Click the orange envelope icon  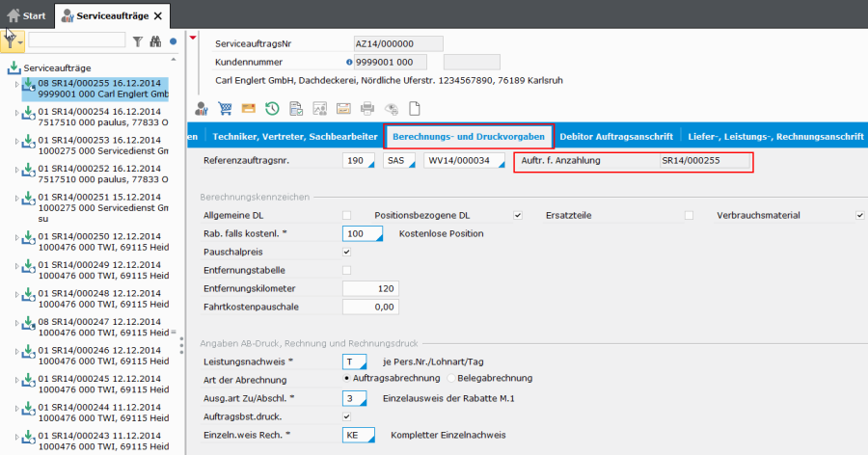coord(249,109)
